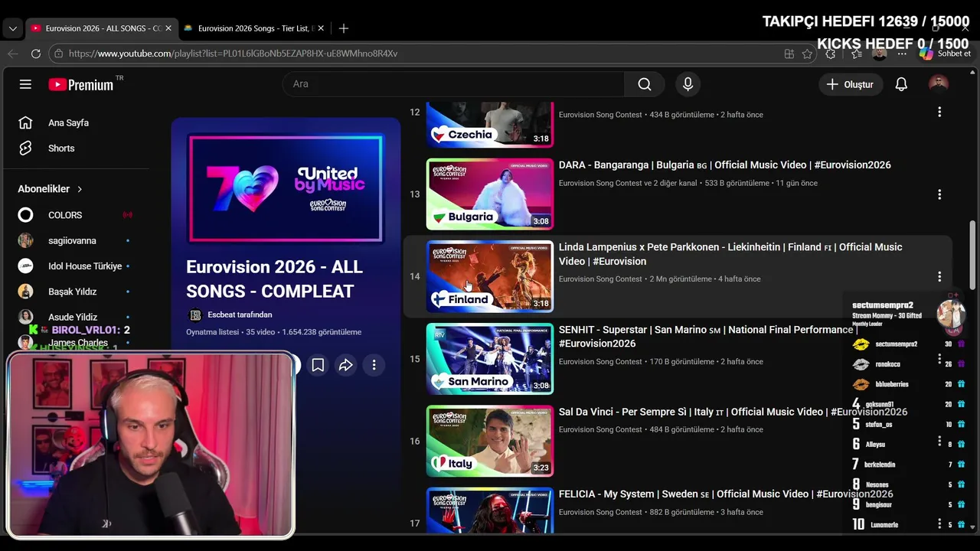This screenshot has width=980, height=551.
Task: Click the search magnifier button
Action: pyautogui.click(x=645, y=84)
